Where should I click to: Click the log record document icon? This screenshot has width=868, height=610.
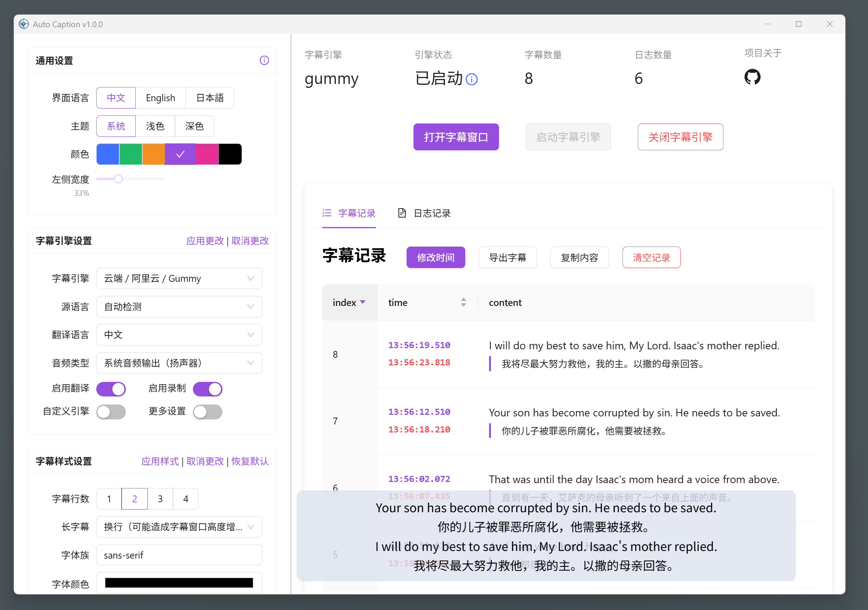[402, 213]
